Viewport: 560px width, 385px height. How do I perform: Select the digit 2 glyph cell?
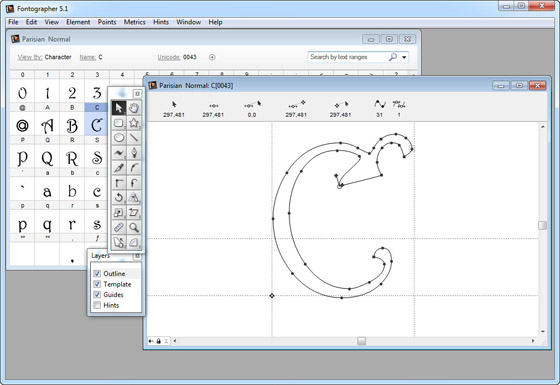tap(72, 92)
